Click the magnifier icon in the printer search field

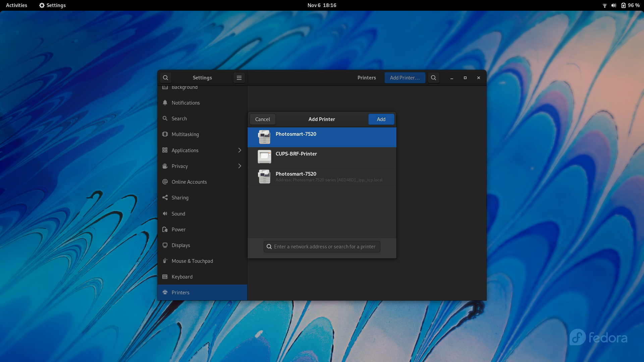(x=269, y=247)
